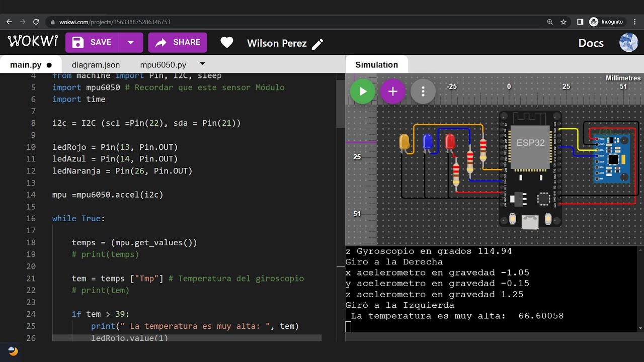Open the file tabs dropdown arrow
The width and height of the screenshot is (644, 362).
(203, 64)
